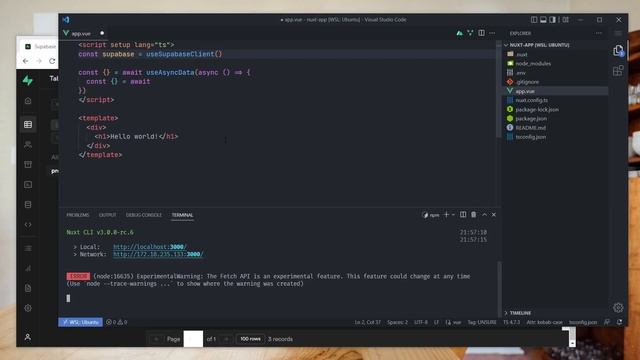Click tsconfig.json in the status bar
Screen dimensions: 640x360
pos(583,322)
